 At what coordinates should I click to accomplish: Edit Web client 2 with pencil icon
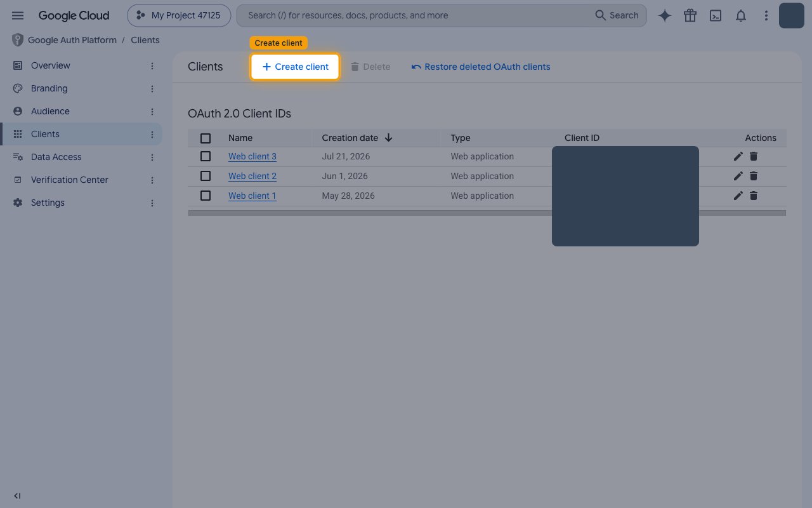738,176
